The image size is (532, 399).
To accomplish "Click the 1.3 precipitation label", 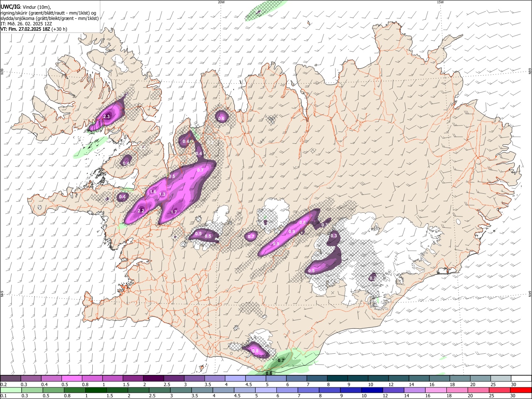I will pos(162,195).
